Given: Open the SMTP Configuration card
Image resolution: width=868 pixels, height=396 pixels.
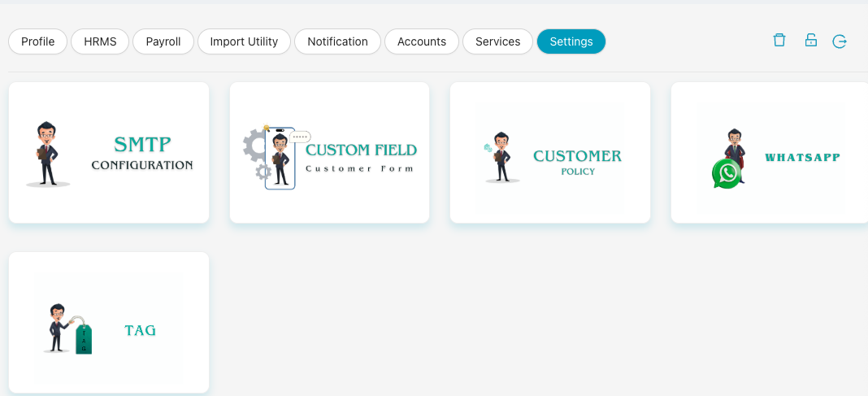Looking at the screenshot, I should click(109, 153).
